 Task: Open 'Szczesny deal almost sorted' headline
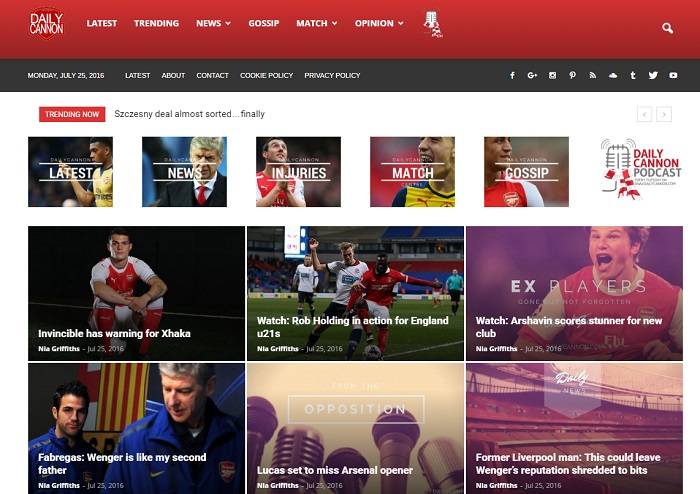click(x=190, y=114)
